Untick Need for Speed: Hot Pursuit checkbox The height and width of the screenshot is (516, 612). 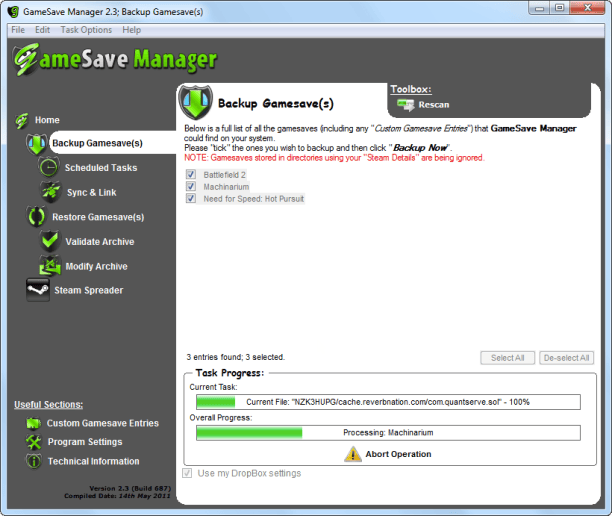click(190, 199)
